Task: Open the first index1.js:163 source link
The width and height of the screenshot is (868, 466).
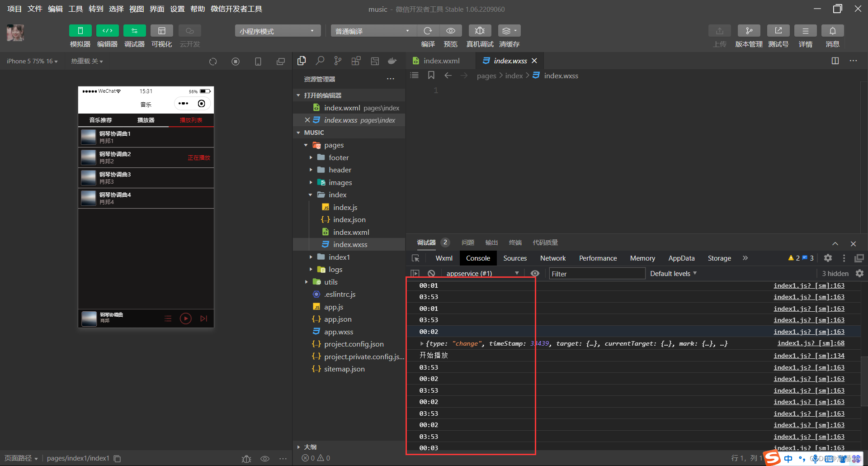Action: pyautogui.click(x=809, y=285)
